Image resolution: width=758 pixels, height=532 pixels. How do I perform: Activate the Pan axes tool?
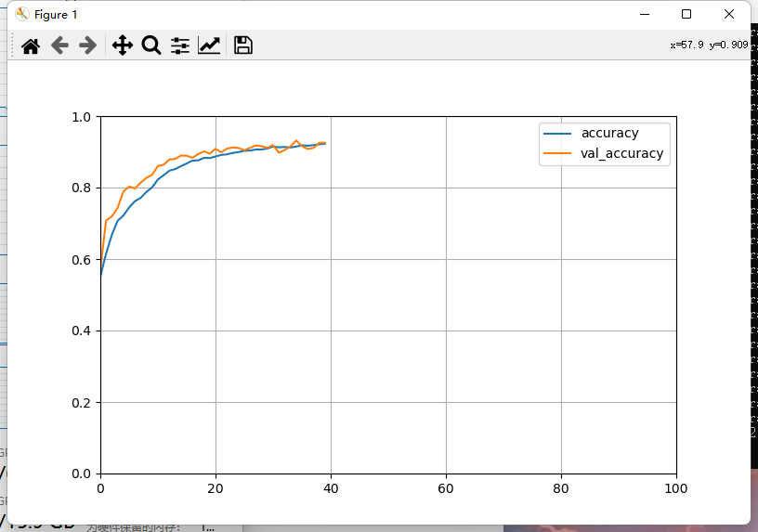pos(123,45)
